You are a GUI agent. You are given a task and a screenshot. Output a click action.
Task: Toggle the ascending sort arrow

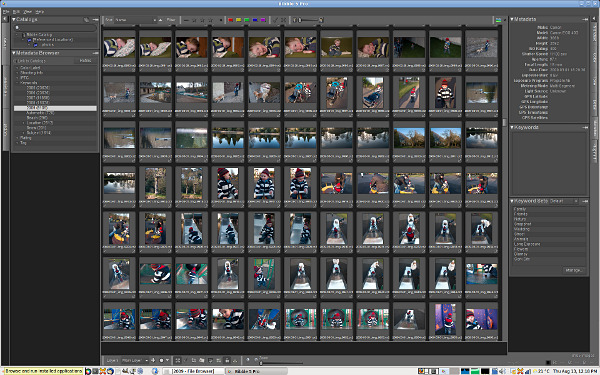coord(161,20)
